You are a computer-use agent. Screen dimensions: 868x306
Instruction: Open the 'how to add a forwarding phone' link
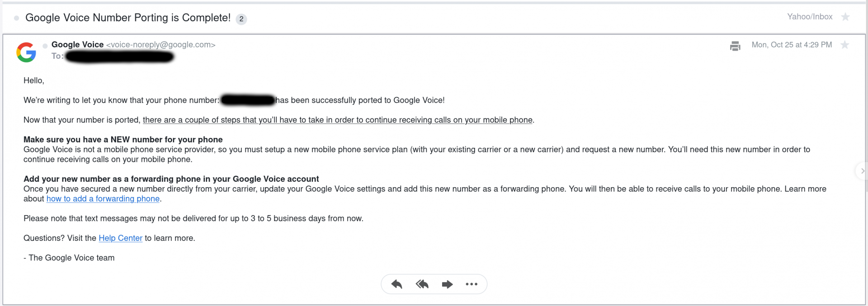click(103, 199)
